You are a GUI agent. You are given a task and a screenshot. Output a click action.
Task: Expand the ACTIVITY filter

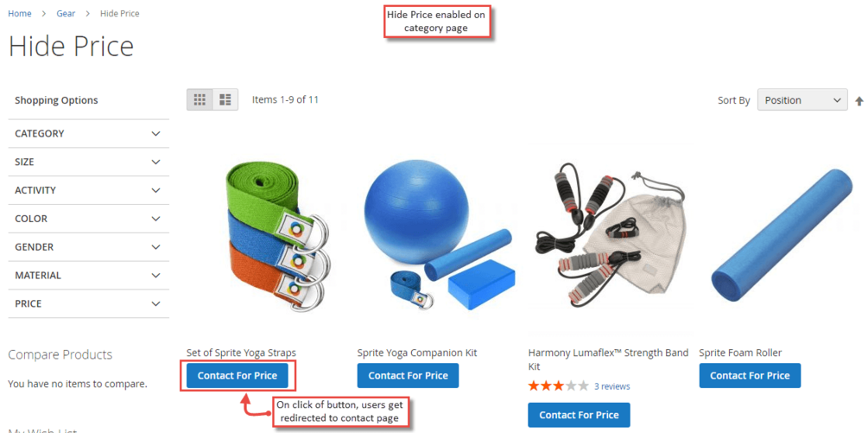[89, 190]
